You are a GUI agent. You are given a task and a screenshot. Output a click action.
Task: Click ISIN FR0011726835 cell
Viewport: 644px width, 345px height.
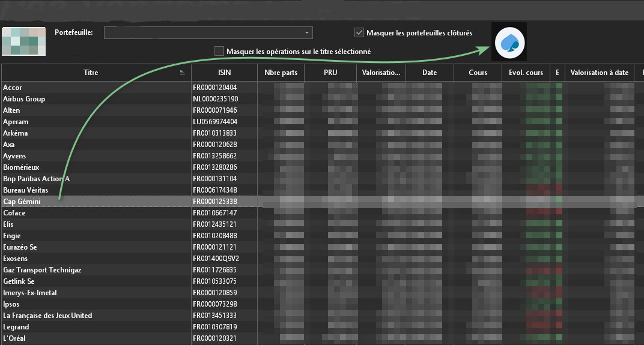[224, 270]
